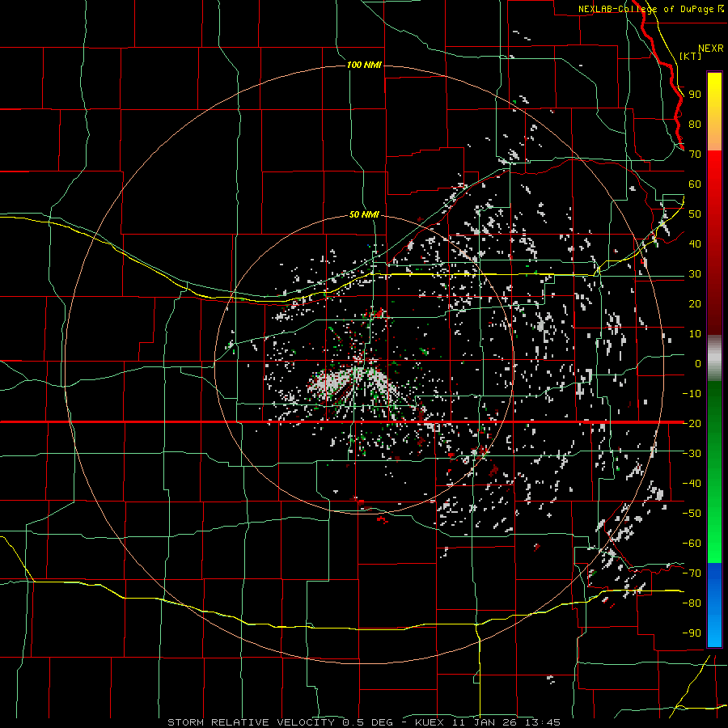Click the NEXR label near the color scale
The height and width of the screenshot is (728, 728).
[x=711, y=49]
